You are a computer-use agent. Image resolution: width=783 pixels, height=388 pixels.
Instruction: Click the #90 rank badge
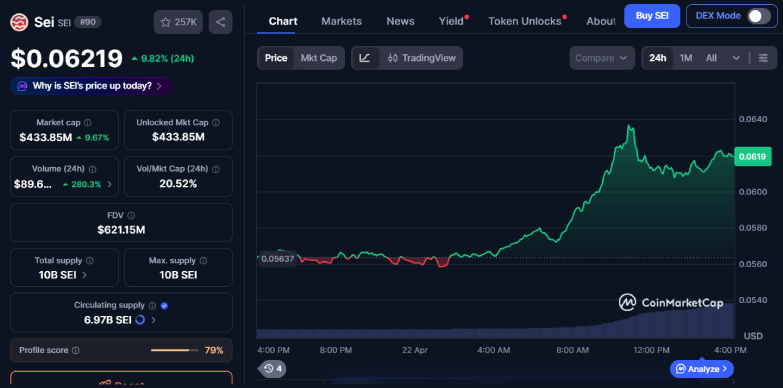87,22
